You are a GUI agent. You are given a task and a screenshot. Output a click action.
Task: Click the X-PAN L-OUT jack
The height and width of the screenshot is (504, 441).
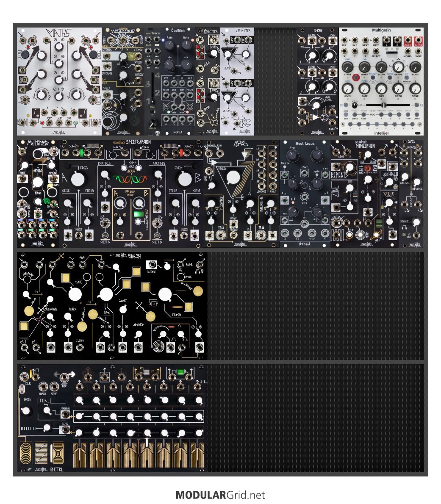point(332,111)
